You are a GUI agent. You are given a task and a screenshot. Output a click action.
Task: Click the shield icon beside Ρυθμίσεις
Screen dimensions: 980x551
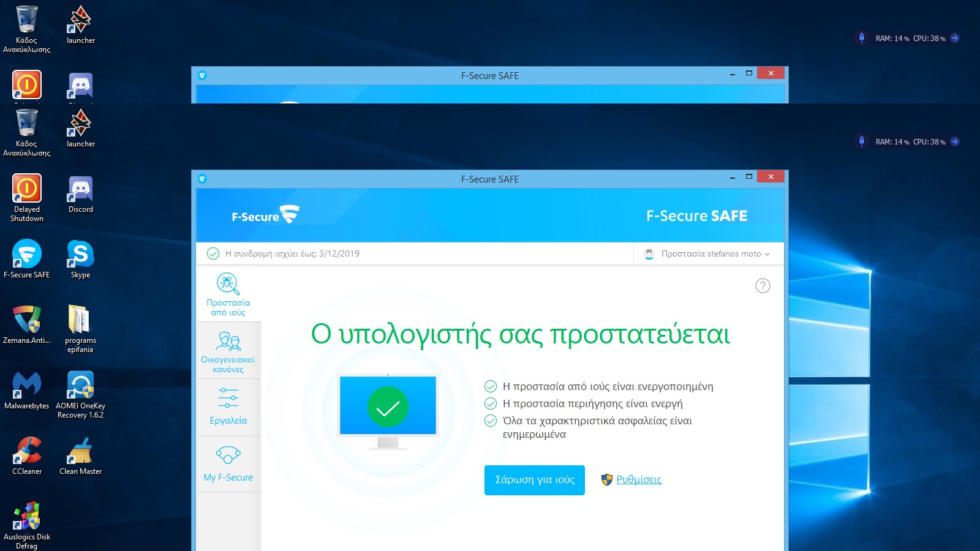(x=607, y=479)
